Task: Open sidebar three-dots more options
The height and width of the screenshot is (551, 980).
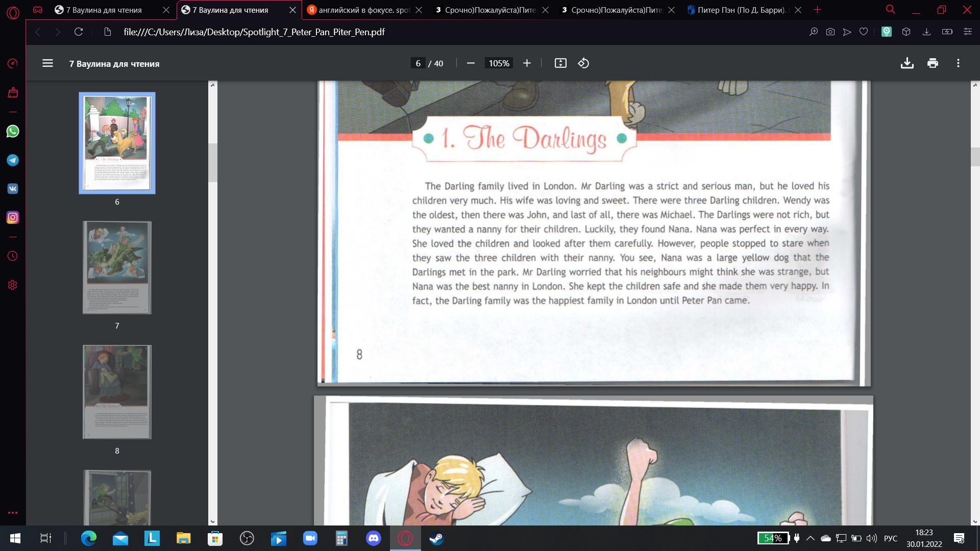Action: tap(13, 513)
